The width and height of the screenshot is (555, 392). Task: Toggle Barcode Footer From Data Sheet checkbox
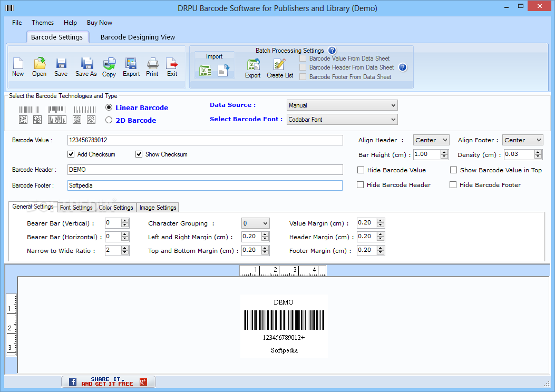click(303, 77)
